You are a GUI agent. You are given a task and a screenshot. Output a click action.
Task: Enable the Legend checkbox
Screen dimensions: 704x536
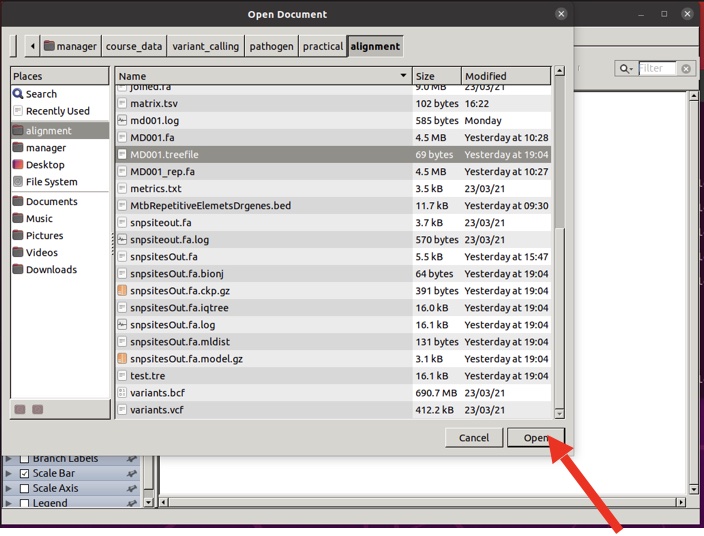pyautogui.click(x=25, y=503)
